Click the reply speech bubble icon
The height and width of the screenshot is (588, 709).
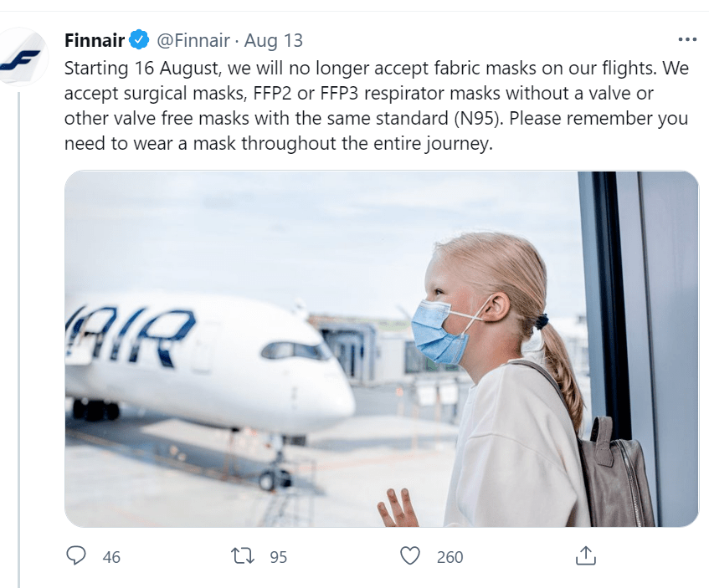pyautogui.click(x=76, y=555)
